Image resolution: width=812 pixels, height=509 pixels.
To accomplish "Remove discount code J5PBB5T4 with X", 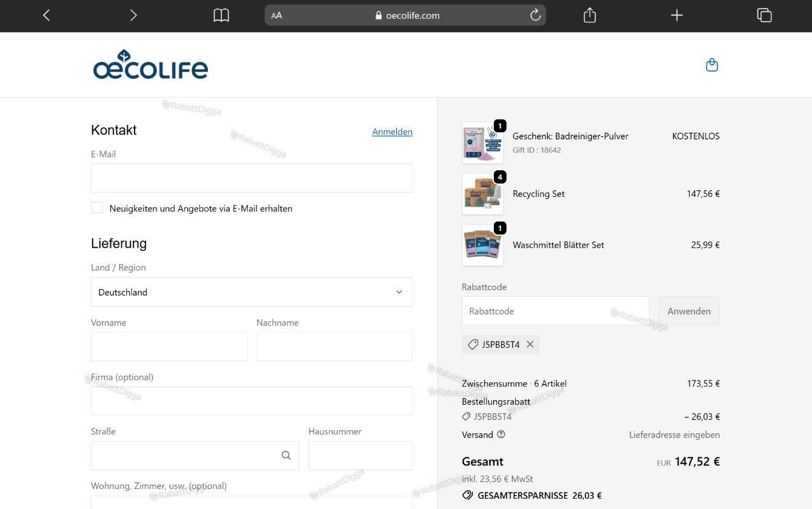I will click(530, 344).
